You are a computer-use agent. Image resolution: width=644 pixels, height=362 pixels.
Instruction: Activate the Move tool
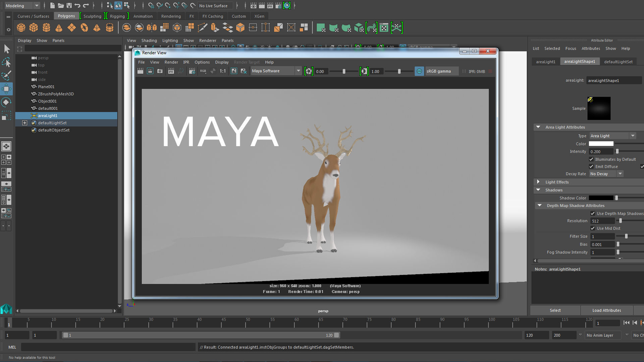tap(6, 89)
